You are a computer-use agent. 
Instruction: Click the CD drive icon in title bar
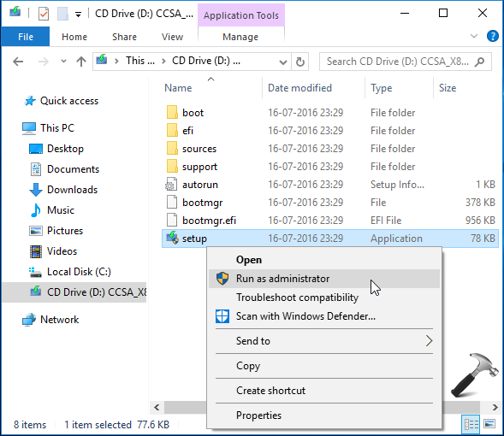[15, 13]
